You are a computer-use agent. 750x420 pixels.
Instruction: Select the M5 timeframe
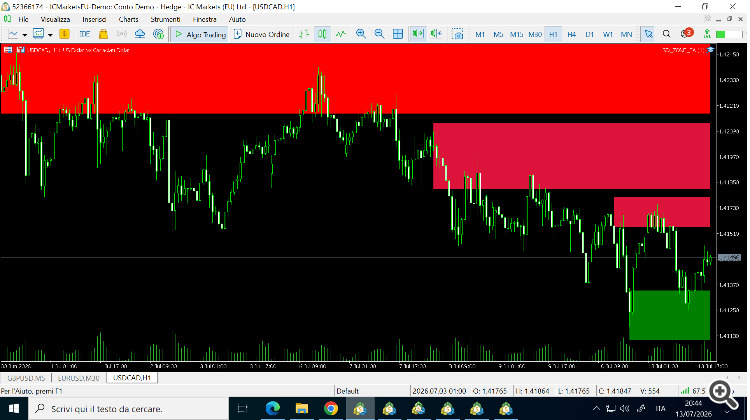[498, 34]
